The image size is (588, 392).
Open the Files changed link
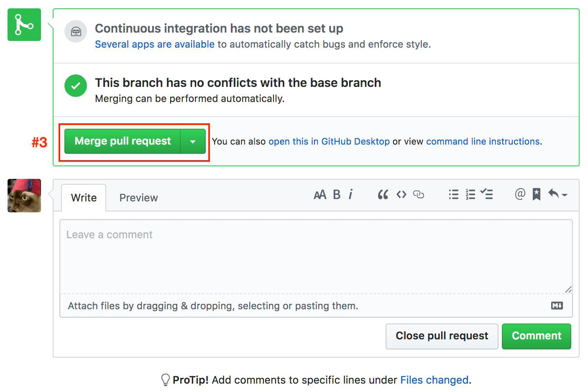coord(434,380)
